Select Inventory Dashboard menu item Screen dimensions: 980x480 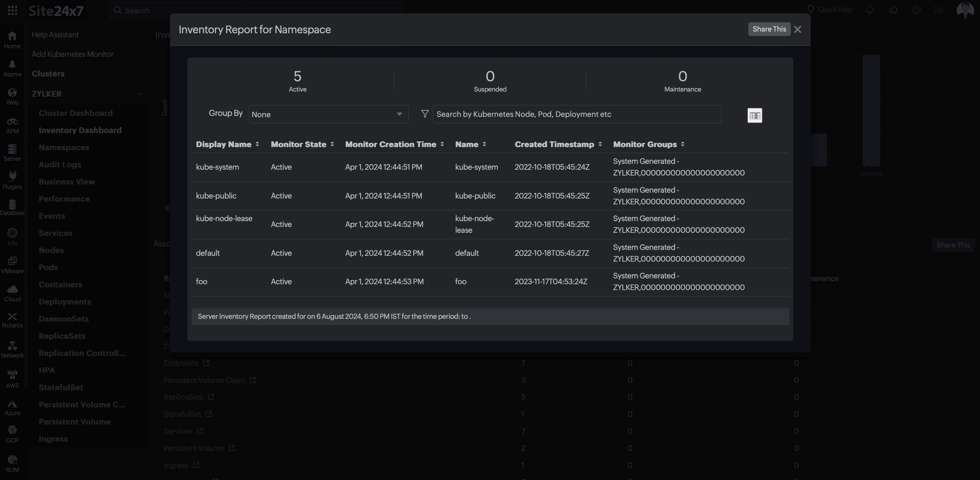pos(80,130)
